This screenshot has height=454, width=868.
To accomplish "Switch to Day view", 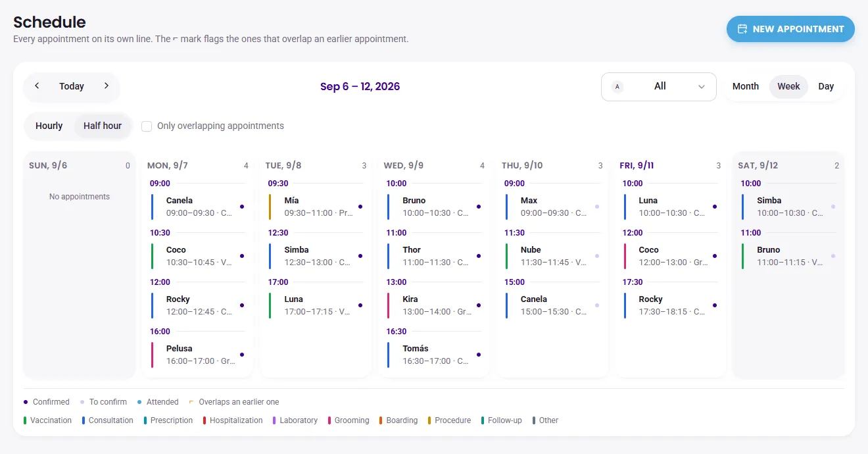I will click(x=826, y=86).
